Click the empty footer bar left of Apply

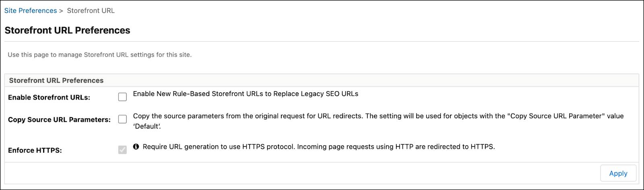302,173
